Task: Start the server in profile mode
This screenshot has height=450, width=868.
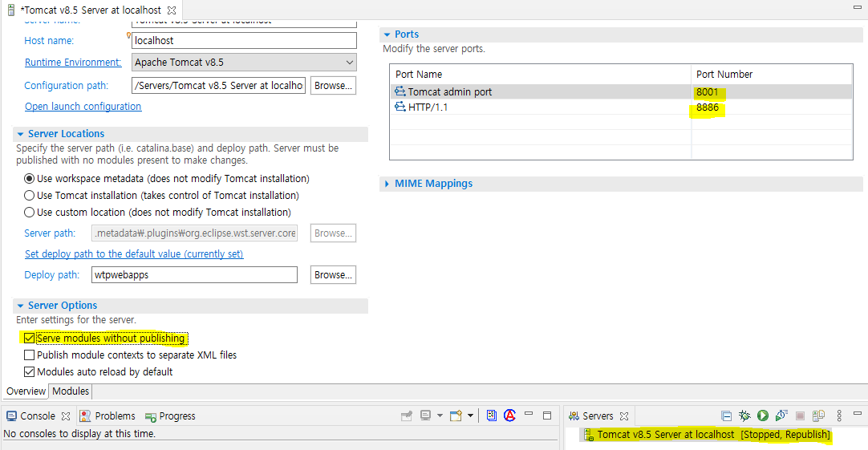Action: 781,416
